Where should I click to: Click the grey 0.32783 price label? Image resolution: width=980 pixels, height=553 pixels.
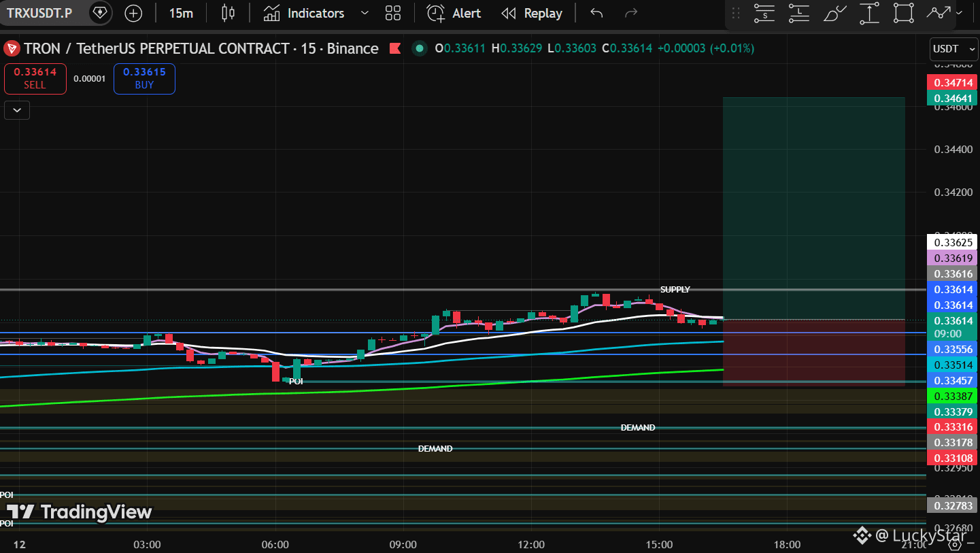tap(952, 505)
